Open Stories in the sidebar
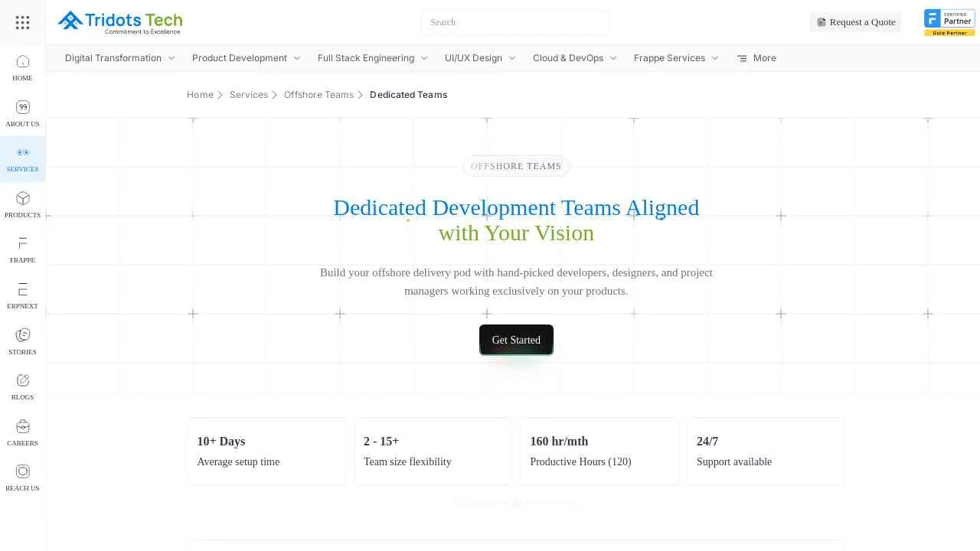This screenshot has width=980, height=551. (22, 341)
